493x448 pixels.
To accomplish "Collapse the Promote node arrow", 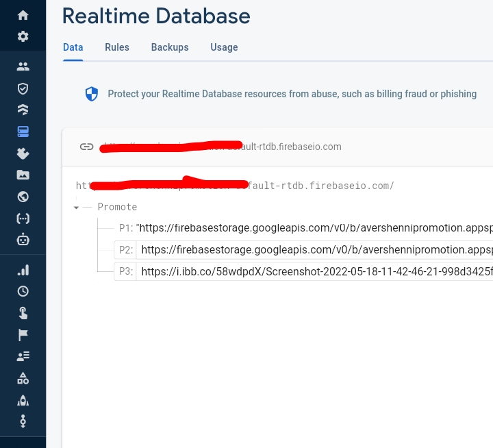I will (x=76, y=208).
